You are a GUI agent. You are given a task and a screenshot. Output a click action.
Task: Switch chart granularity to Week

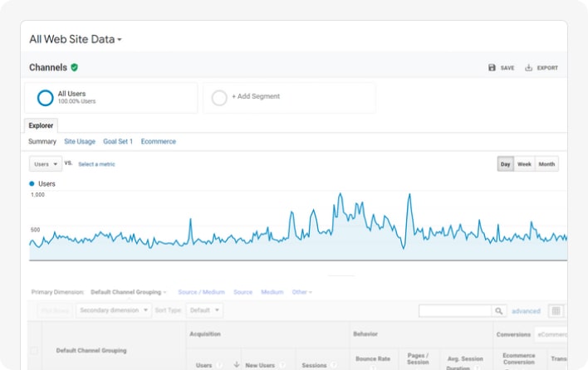point(524,164)
